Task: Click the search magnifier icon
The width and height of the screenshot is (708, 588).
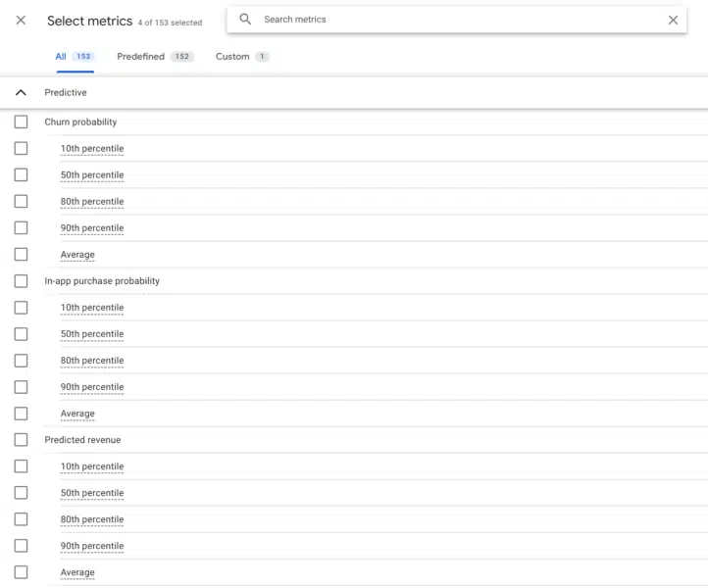Action: [245, 20]
